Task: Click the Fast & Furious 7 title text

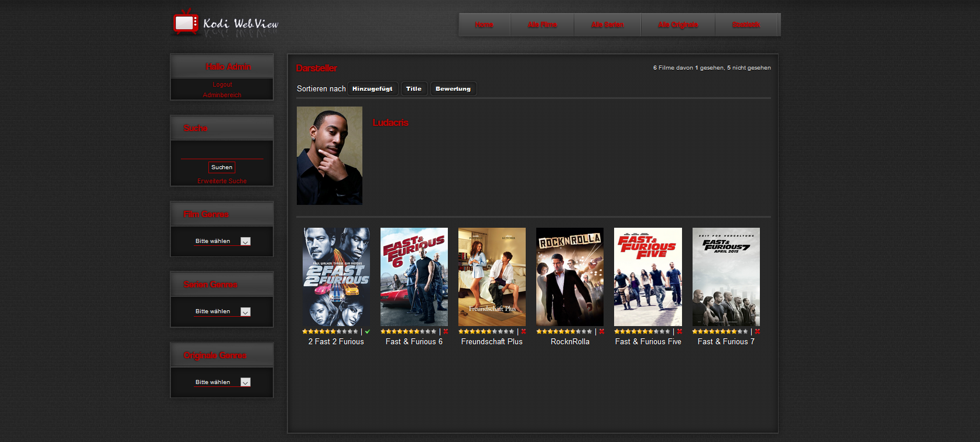Action: pyautogui.click(x=726, y=341)
